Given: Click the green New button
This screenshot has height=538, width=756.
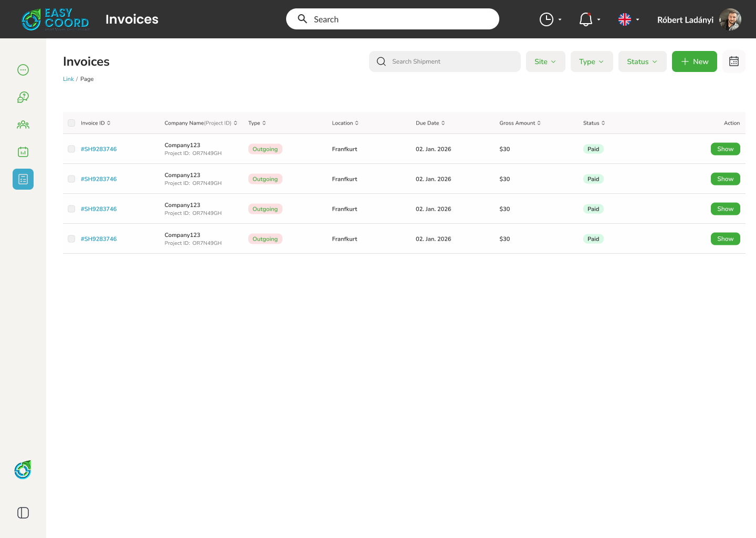Looking at the screenshot, I should point(694,61).
